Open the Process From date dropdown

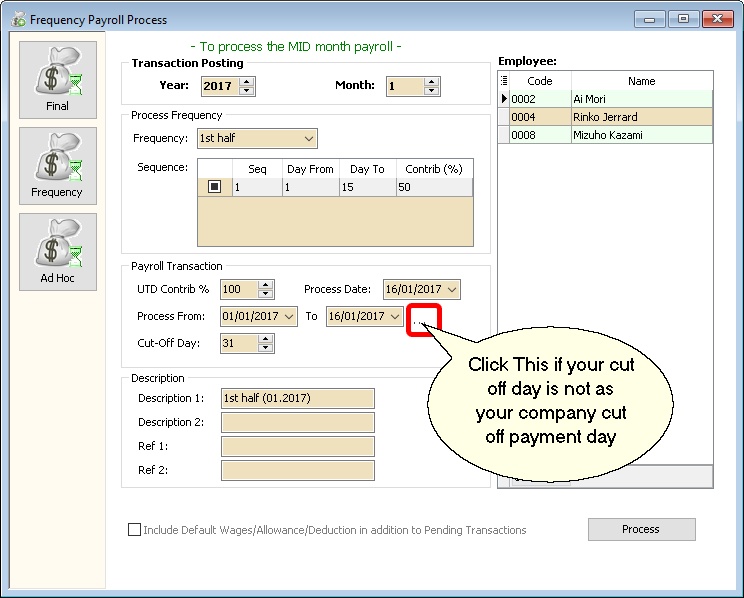(x=289, y=317)
